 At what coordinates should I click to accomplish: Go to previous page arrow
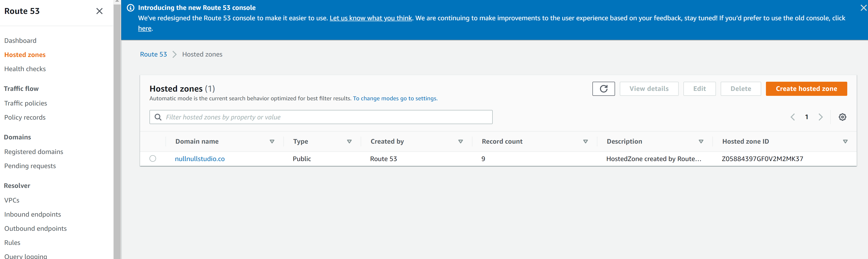(793, 117)
